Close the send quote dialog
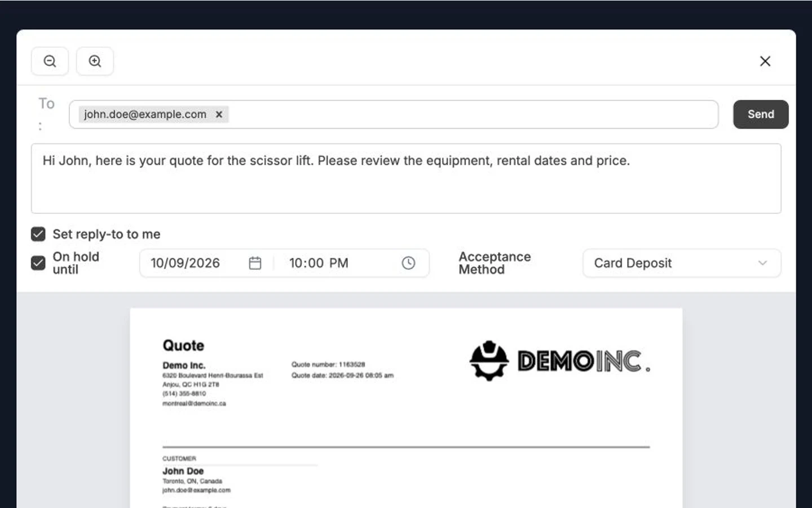This screenshot has width=812, height=508. [765, 61]
